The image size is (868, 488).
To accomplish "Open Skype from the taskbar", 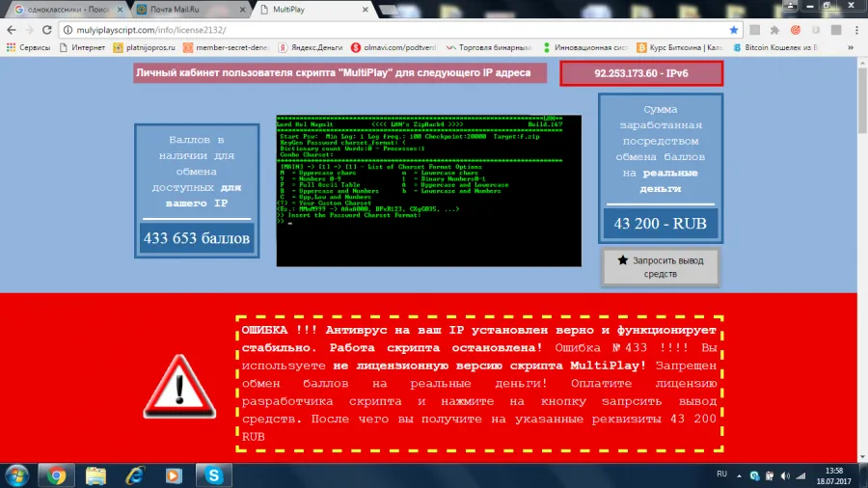I will coord(214,475).
